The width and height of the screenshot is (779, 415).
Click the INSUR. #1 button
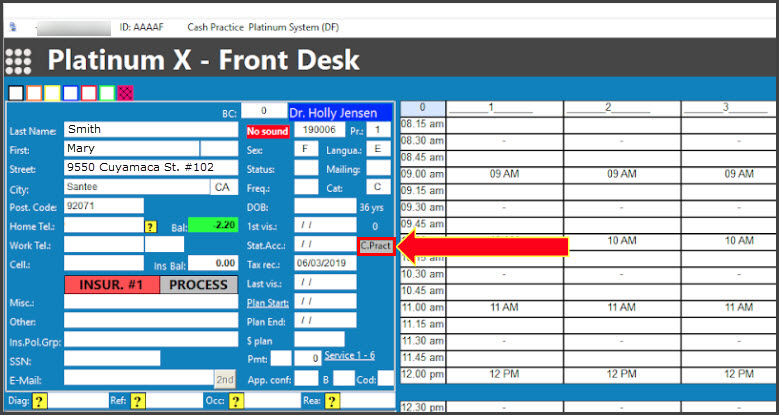(112, 285)
